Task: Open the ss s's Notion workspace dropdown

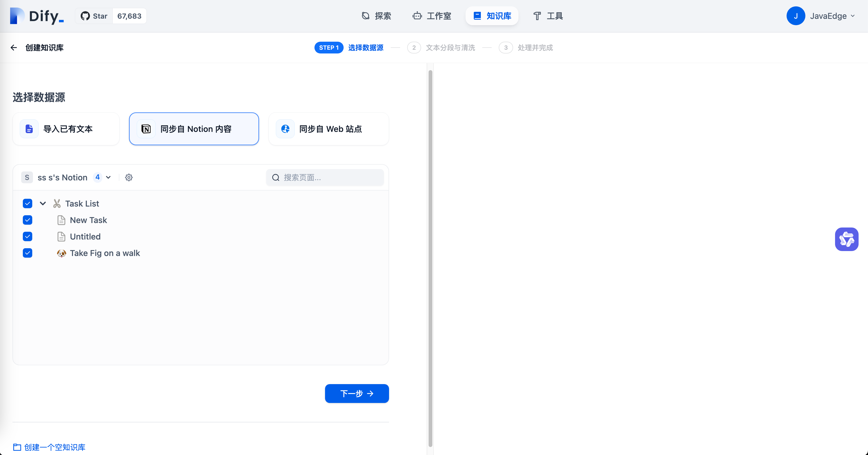Action: pyautogui.click(x=108, y=177)
